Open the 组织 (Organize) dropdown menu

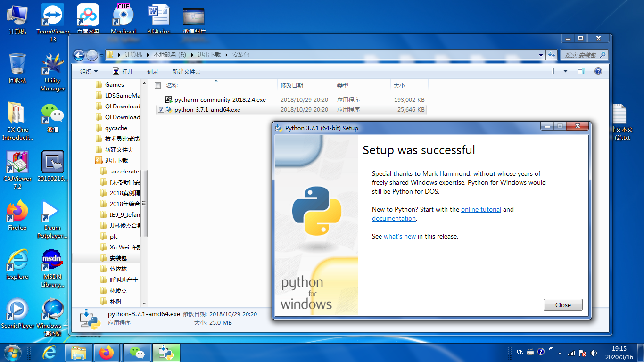(x=89, y=71)
